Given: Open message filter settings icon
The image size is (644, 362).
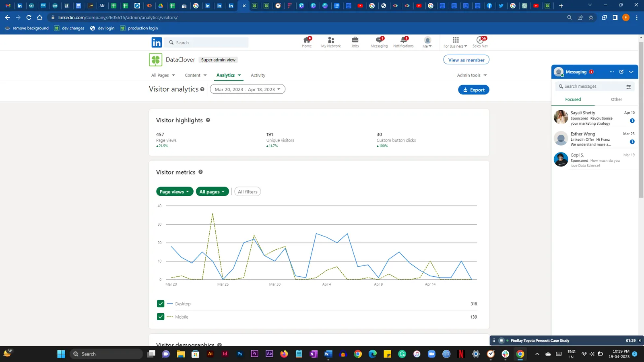Looking at the screenshot, I should (x=628, y=86).
